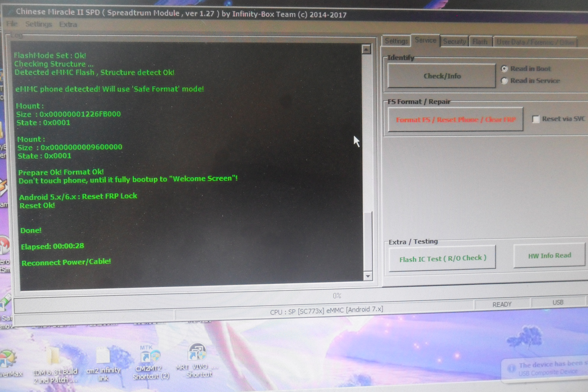The image size is (588, 392).
Task: Click the log scrollbar up arrow
Action: 366,49
